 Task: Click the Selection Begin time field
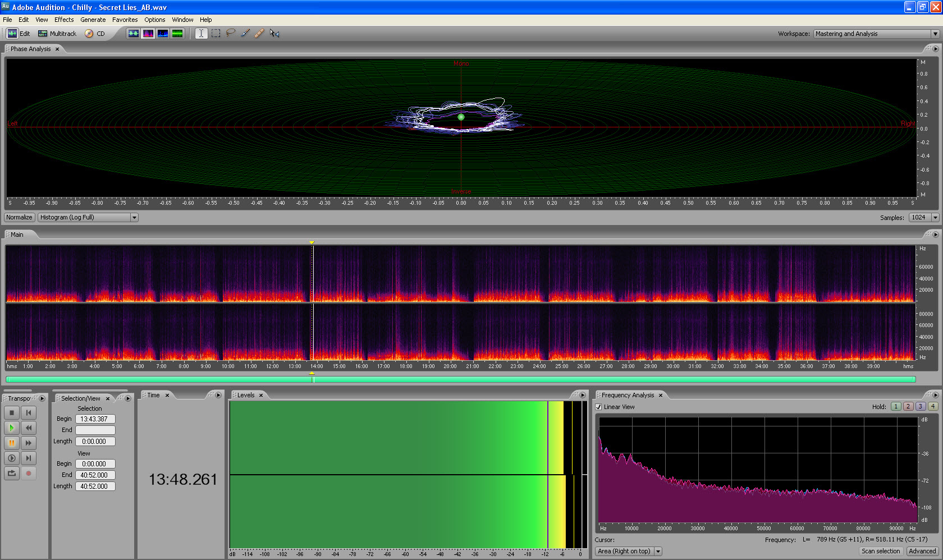coord(95,419)
